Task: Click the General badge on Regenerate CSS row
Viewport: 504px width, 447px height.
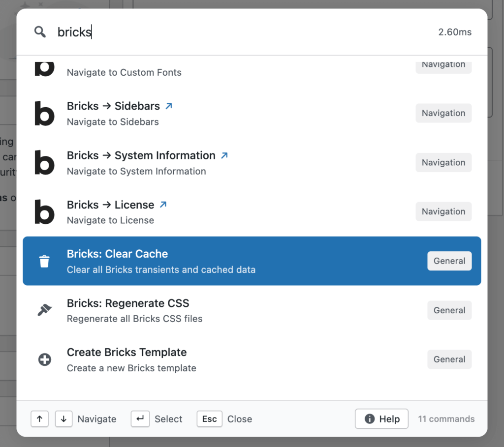Action: [449, 310]
